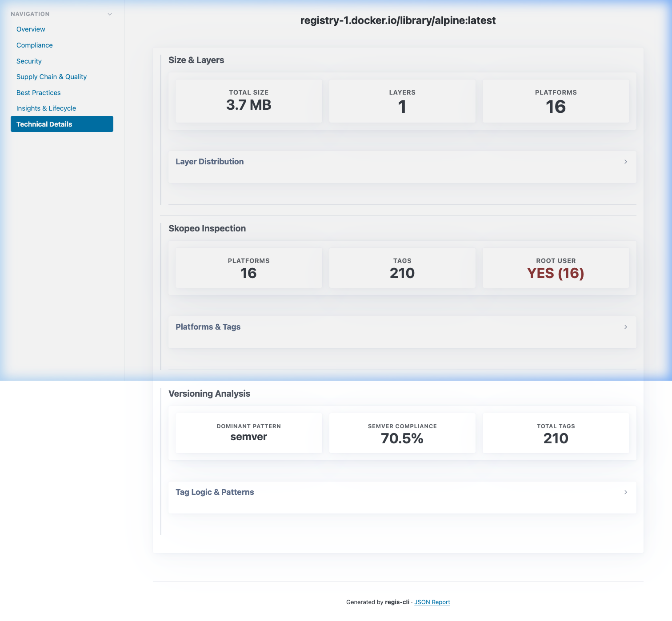
Task: Click the Total Size 3.7 MB card
Action: (249, 101)
